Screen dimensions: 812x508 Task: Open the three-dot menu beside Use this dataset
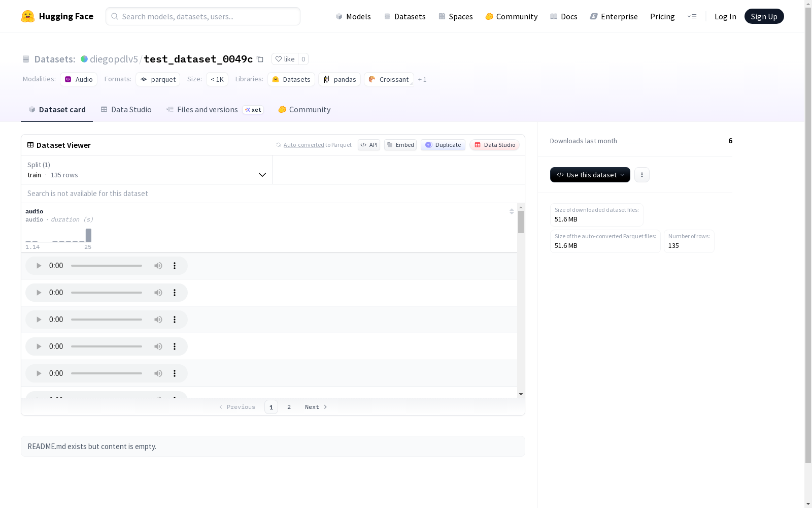[x=642, y=175]
